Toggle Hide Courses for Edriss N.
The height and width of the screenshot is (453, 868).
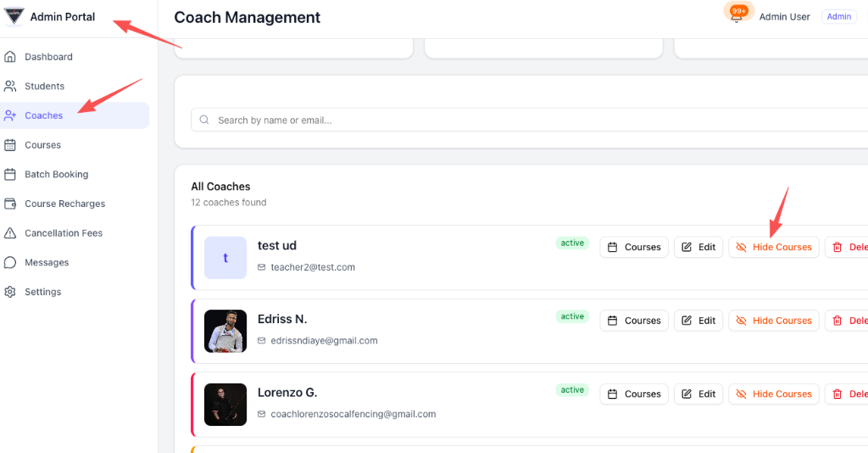click(773, 321)
